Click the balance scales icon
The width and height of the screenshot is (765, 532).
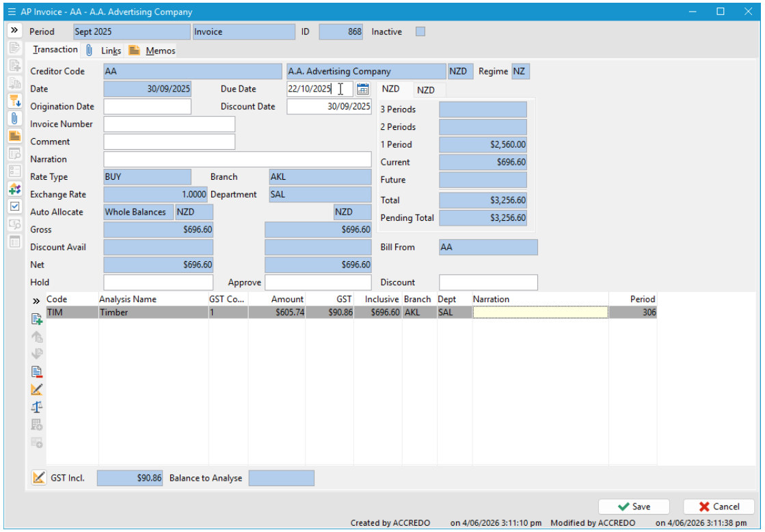coord(37,407)
